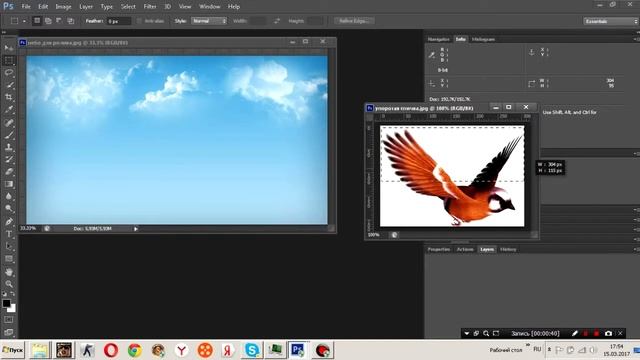Open the Window menu

tap(209, 7)
